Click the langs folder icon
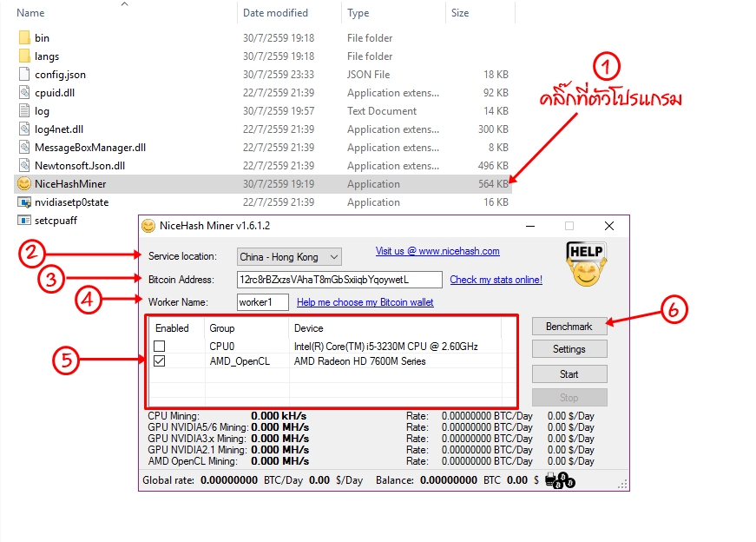 point(24,56)
